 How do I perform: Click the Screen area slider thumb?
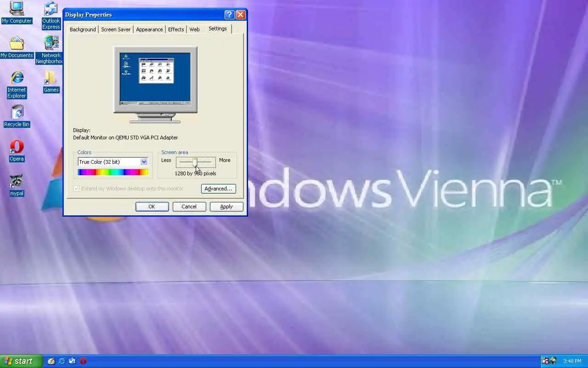pyautogui.click(x=195, y=162)
